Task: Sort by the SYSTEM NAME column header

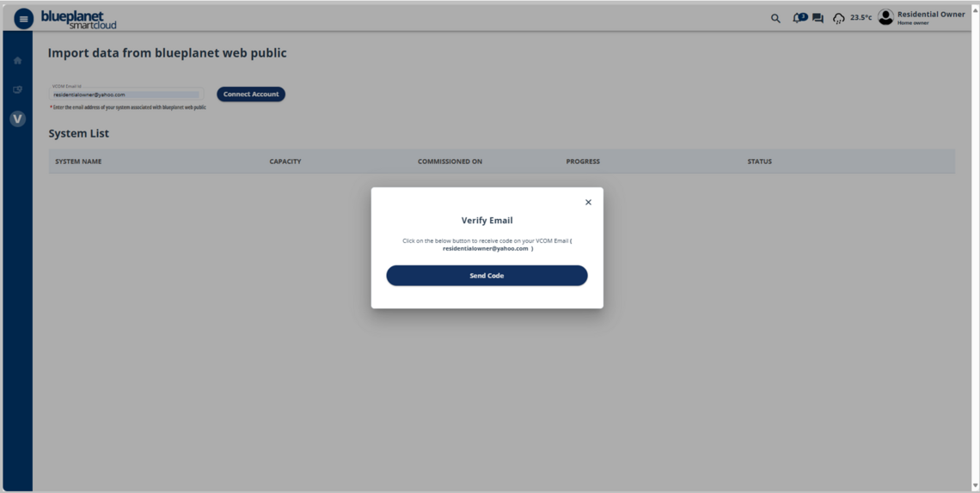Action: tap(78, 161)
